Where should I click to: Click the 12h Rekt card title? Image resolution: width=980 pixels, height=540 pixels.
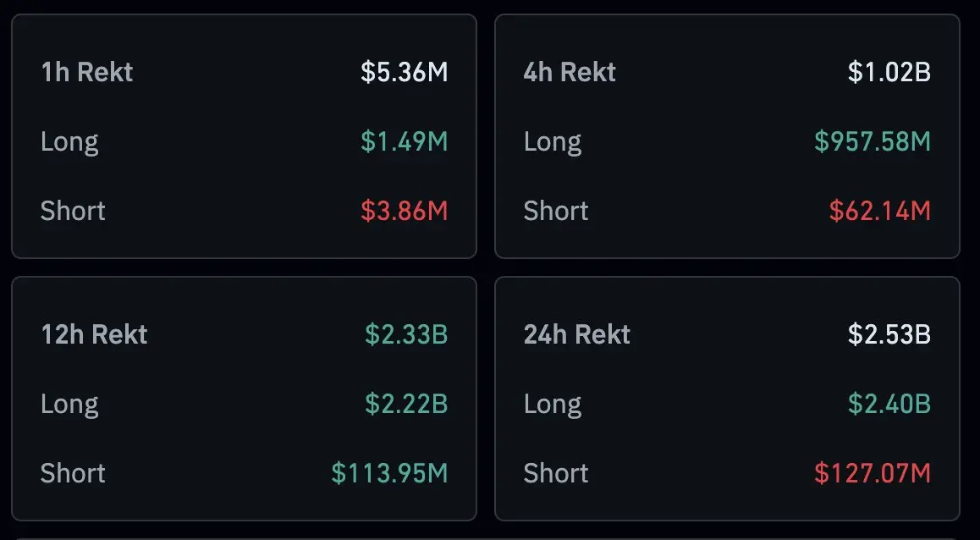[94, 334]
